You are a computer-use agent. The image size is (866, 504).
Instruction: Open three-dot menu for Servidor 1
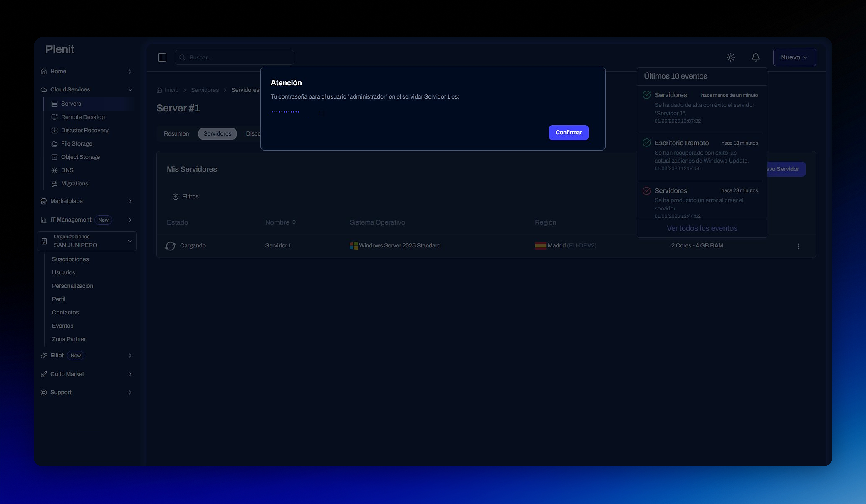pos(798,246)
